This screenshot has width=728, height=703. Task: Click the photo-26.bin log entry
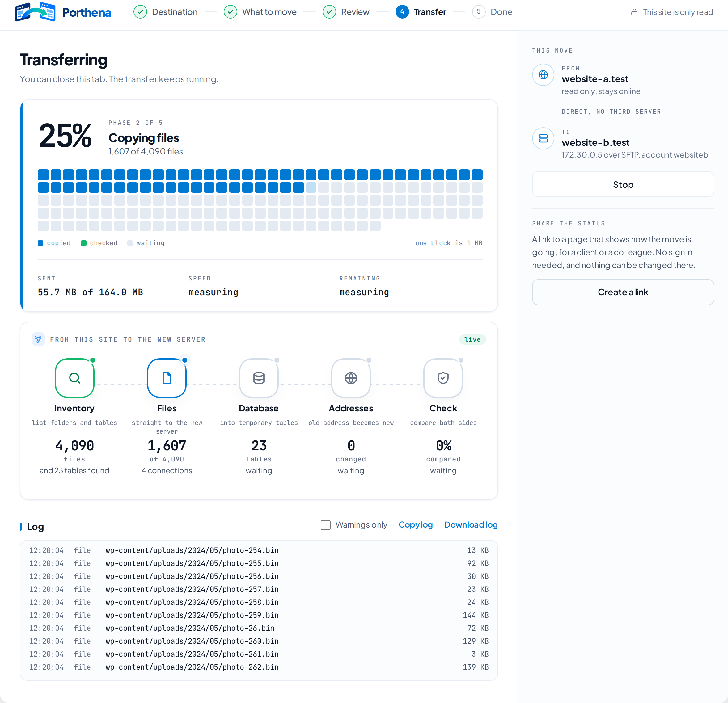click(259, 628)
